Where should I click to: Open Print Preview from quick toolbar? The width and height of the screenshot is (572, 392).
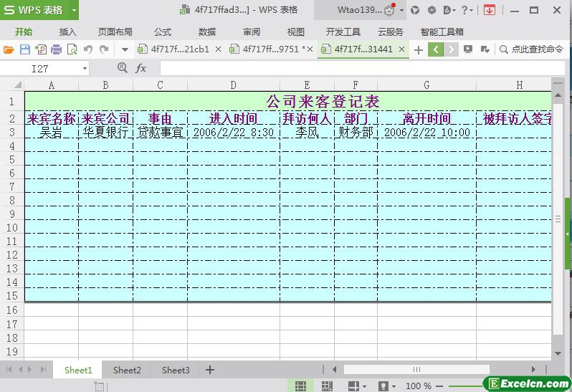[72, 49]
